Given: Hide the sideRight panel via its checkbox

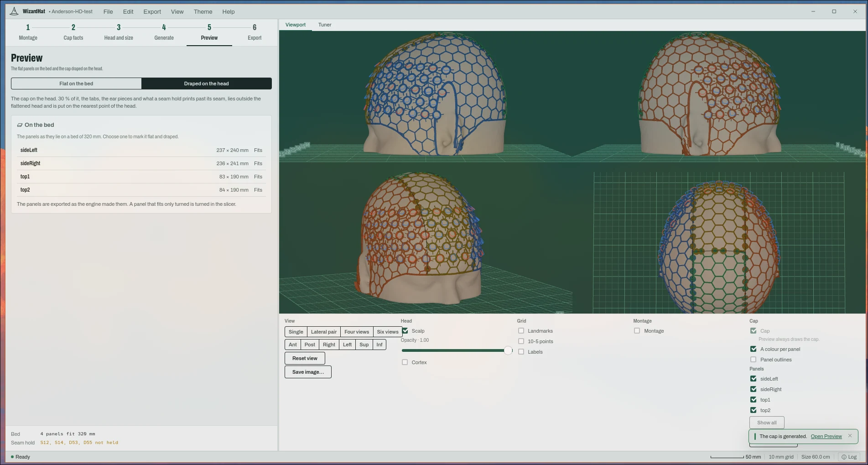Looking at the screenshot, I should [754, 389].
